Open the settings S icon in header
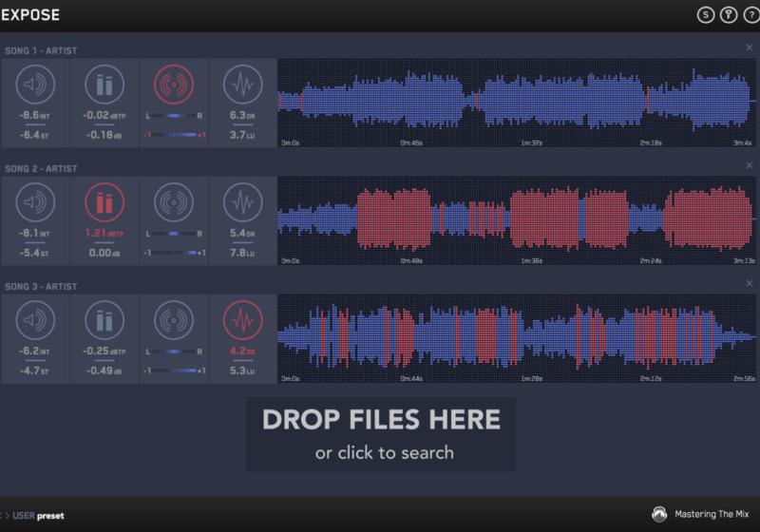Image resolution: width=760 pixels, height=532 pixels. [705, 15]
